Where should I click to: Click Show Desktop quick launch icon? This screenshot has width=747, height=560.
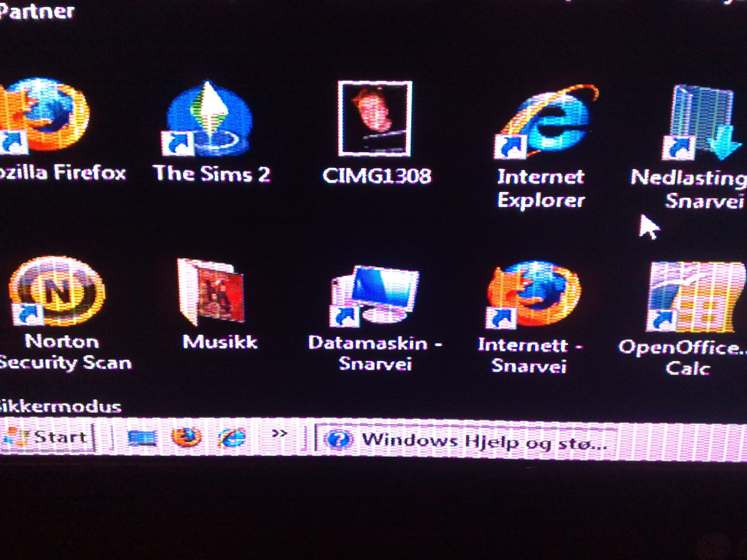[142, 438]
